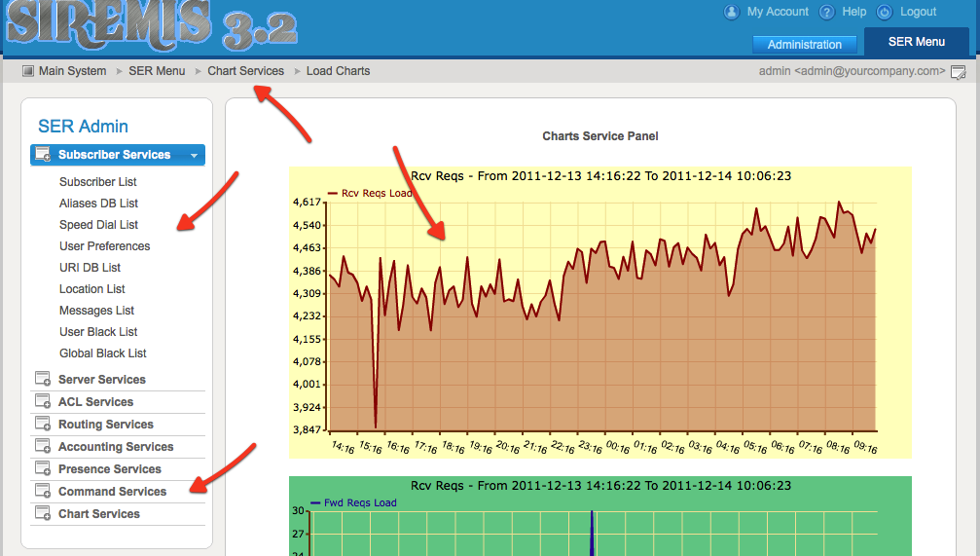This screenshot has width=980, height=556.
Task: Collapse the Subscriber Services dropdown arrow
Action: 195,155
